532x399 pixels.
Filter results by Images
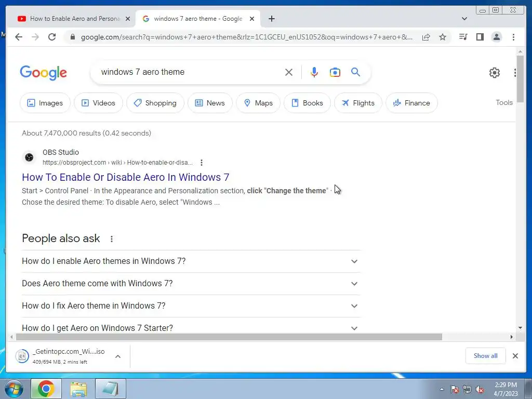[45, 103]
